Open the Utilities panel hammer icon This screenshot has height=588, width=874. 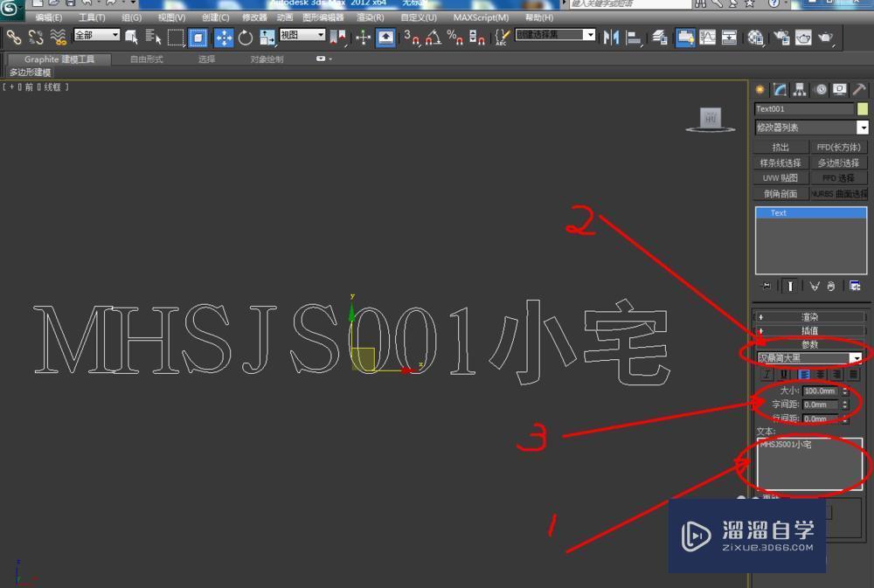(x=859, y=88)
